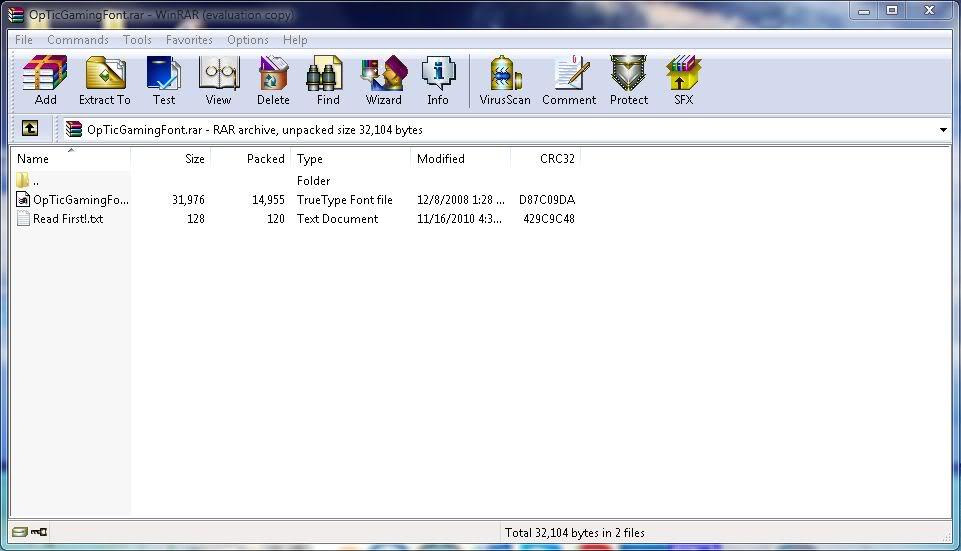Run Test on the archive
The image size is (961, 551).
[164, 80]
